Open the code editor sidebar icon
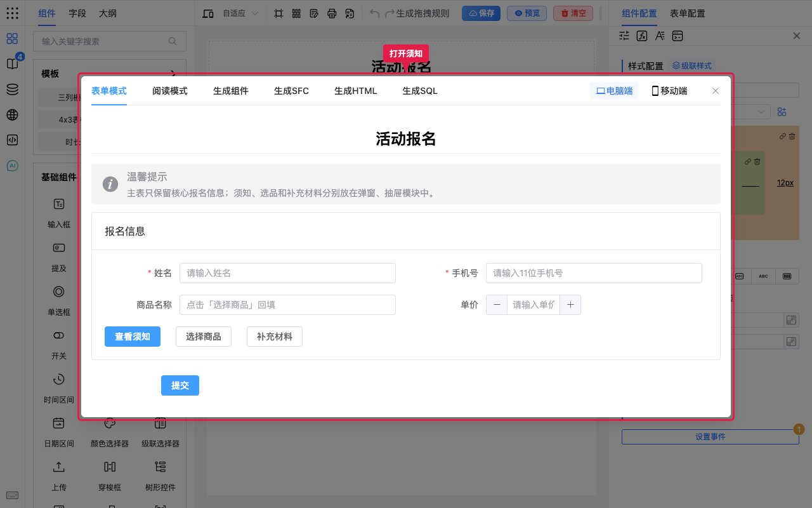812x508 pixels. tap(12, 140)
